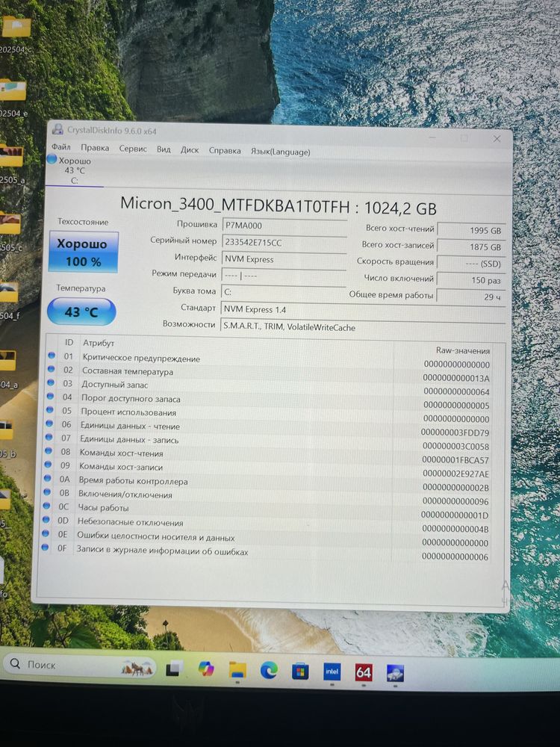Open the Intel app in the taskbar
Viewport: 560px width, 747px height.
[332, 672]
